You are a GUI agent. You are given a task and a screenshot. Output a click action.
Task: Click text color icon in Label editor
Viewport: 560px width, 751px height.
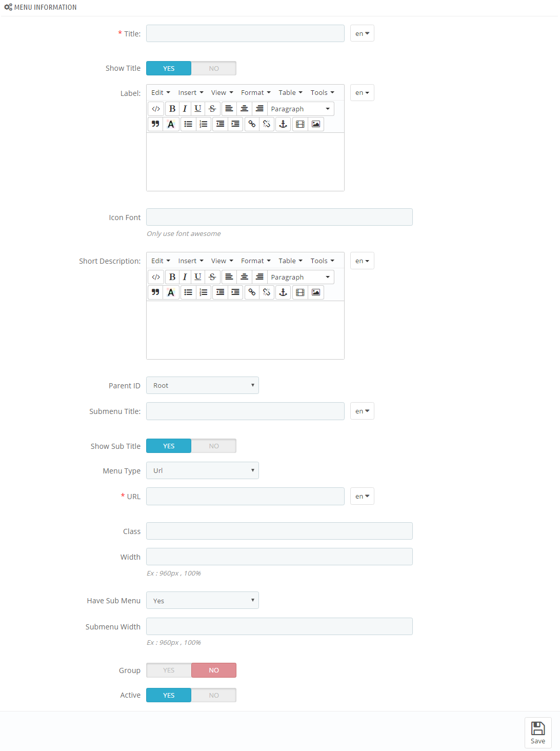click(171, 124)
